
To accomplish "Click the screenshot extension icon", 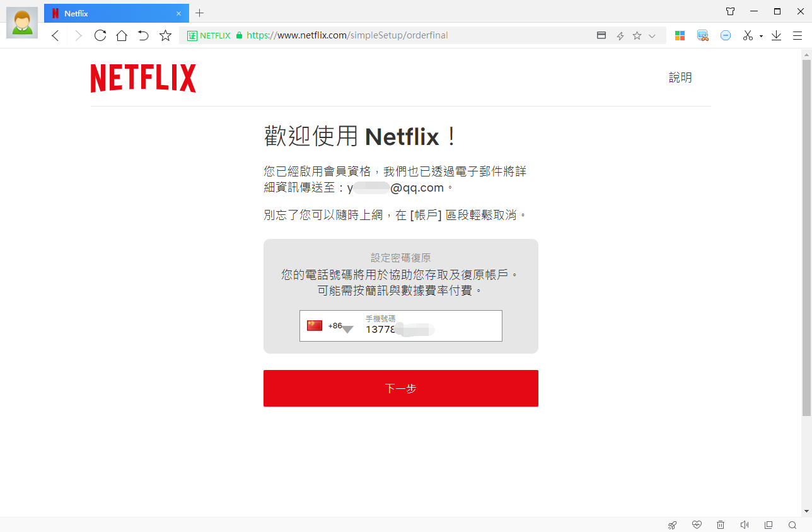I will click(703, 36).
